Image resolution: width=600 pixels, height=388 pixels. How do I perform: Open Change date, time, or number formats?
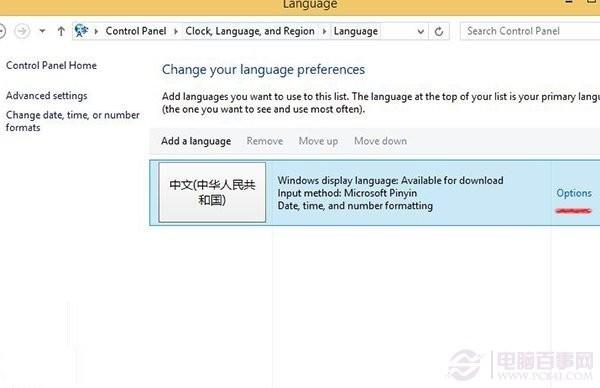point(73,121)
